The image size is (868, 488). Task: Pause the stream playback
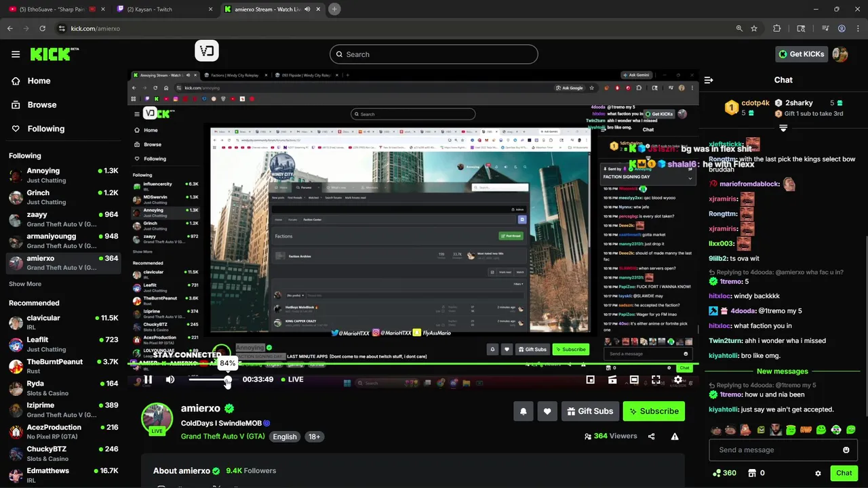148,380
